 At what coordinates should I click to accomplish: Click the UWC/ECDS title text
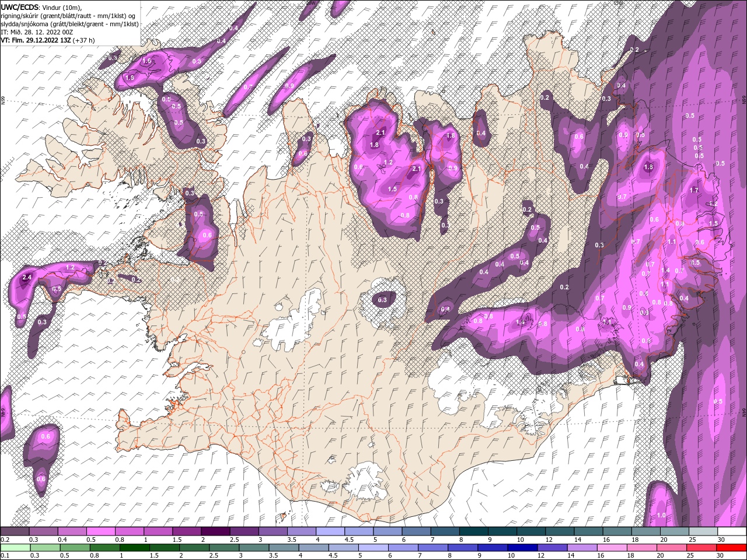20,7
